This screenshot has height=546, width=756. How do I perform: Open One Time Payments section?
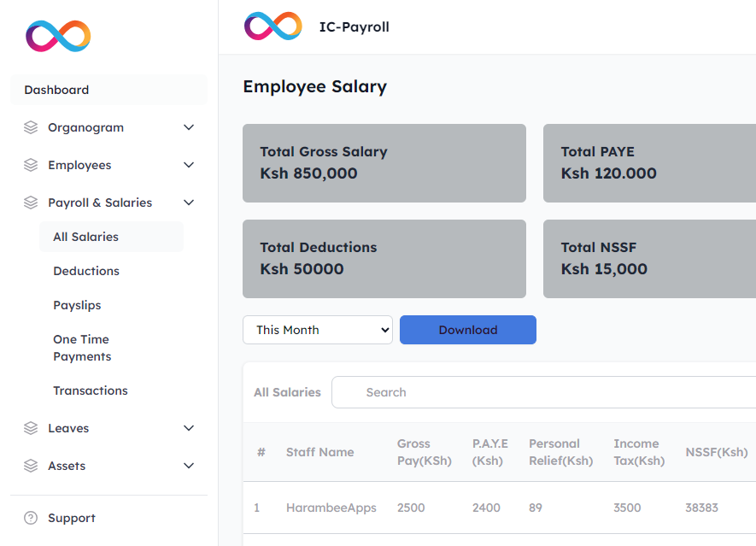click(82, 348)
